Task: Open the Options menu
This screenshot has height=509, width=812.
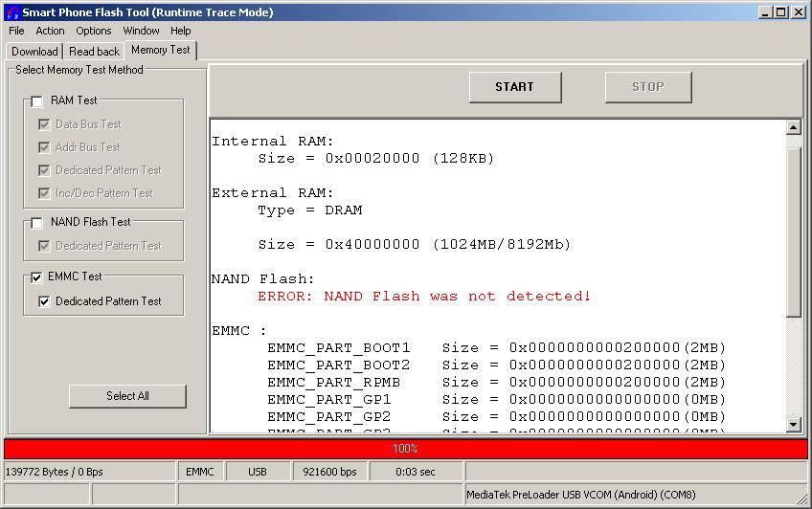Action: point(93,31)
